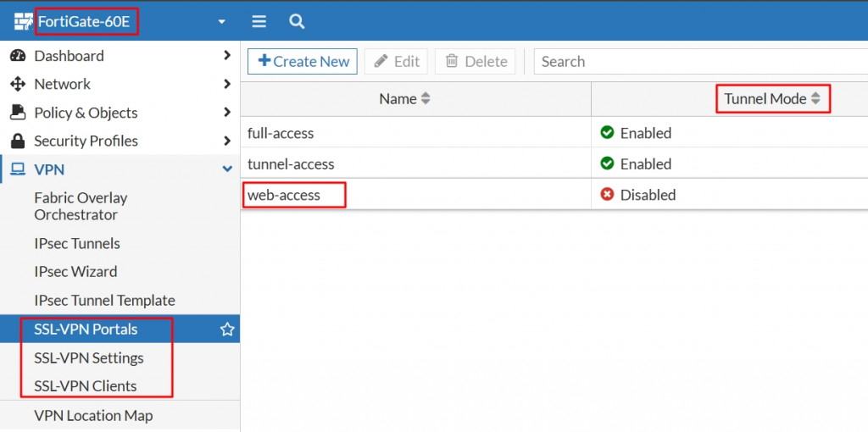Click the pencil icon on Edit

[381, 61]
